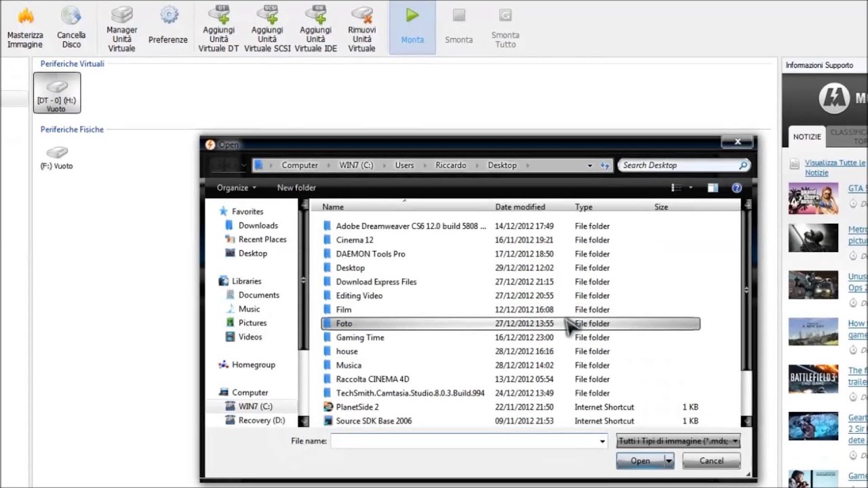Sort by Date modified column header

pyautogui.click(x=520, y=207)
